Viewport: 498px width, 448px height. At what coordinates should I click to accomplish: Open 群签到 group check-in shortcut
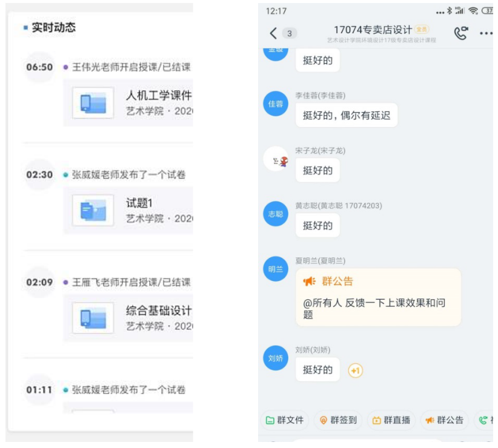tap(338, 420)
